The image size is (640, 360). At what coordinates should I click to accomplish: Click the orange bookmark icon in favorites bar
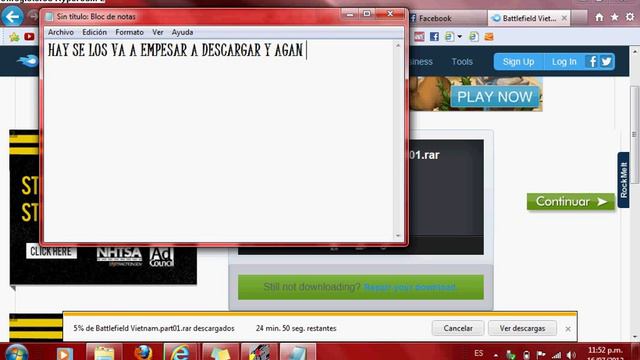tap(489, 37)
